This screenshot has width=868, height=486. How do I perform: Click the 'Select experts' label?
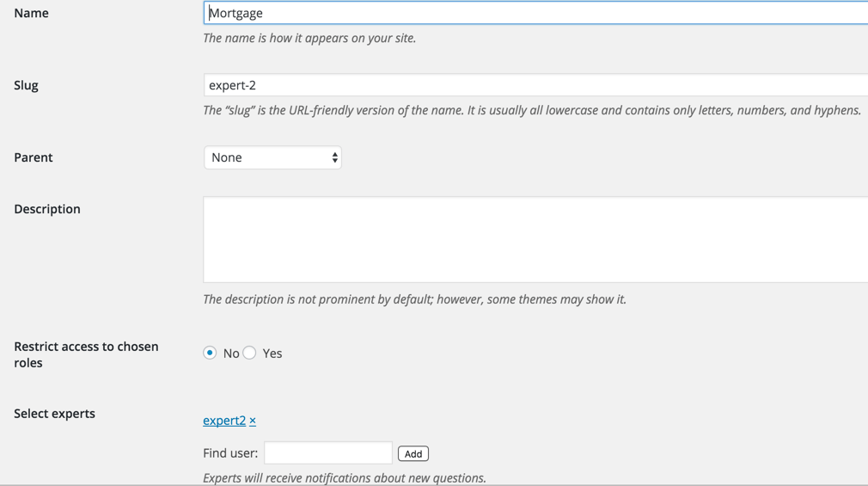tap(54, 414)
